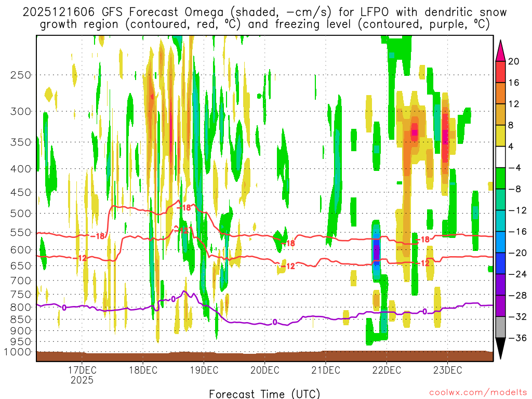This screenshot has width=532, height=399.
Task: Click the gray -32 to -36 color bar segment
Action: pyautogui.click(x=500, y=327)
